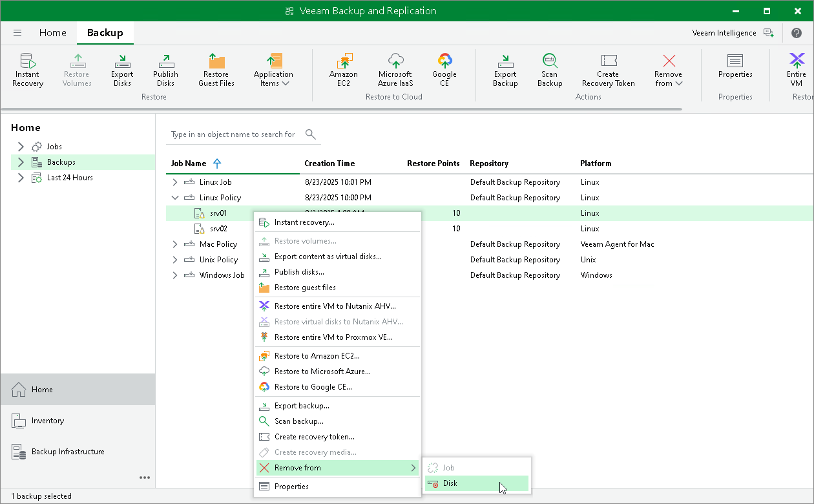Viewport: 814px width, 504px height.
Task: Expand the Last 24 Hours node
Action: pos(21,178)
